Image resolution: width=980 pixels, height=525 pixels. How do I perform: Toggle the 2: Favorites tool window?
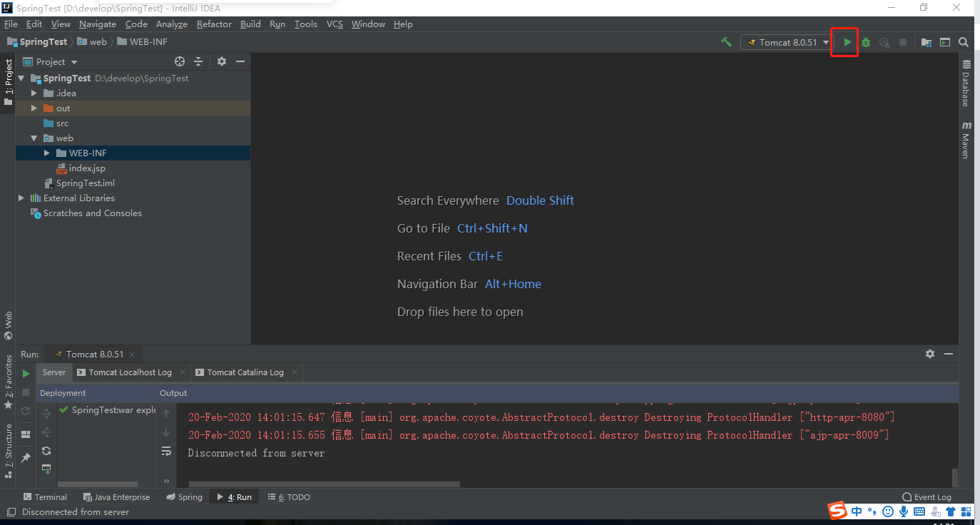pyautogui.click(x=9, y=382)
